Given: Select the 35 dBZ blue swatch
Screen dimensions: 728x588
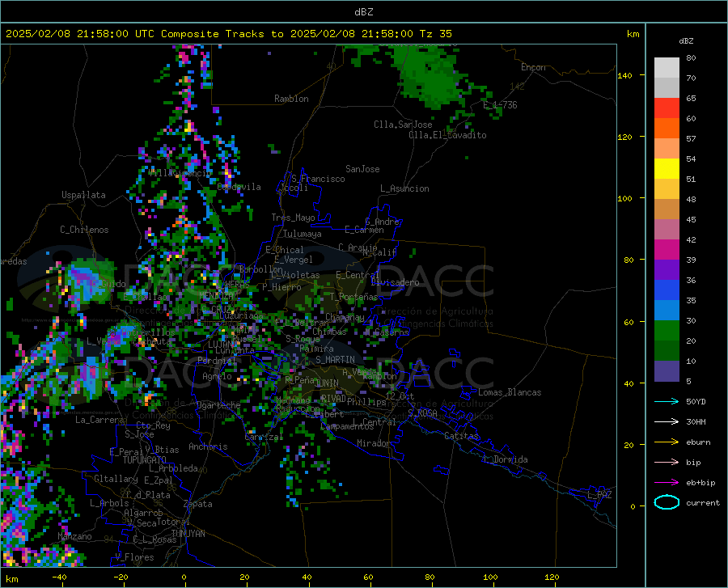Looking at the screenshot, I should pos(667,290).
